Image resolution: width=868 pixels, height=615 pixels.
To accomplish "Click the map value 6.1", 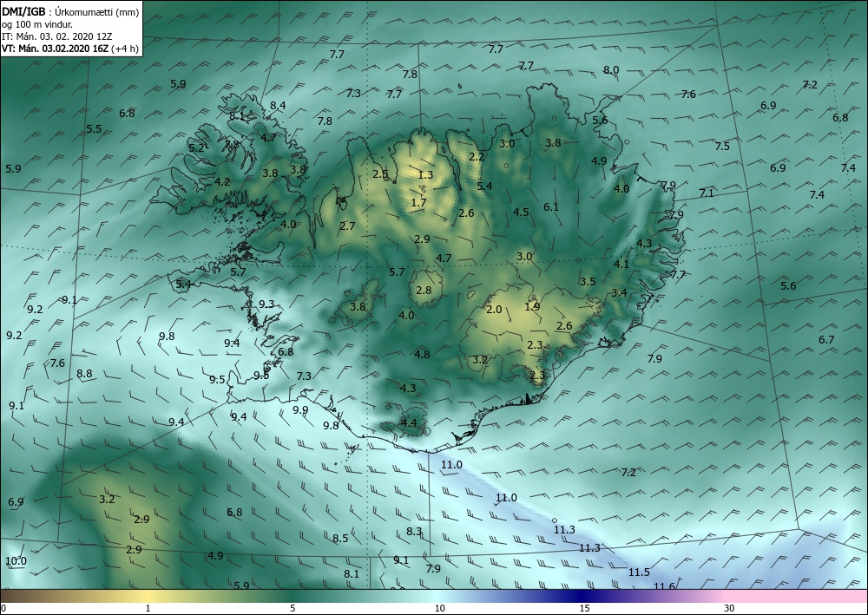I will 551,206.
